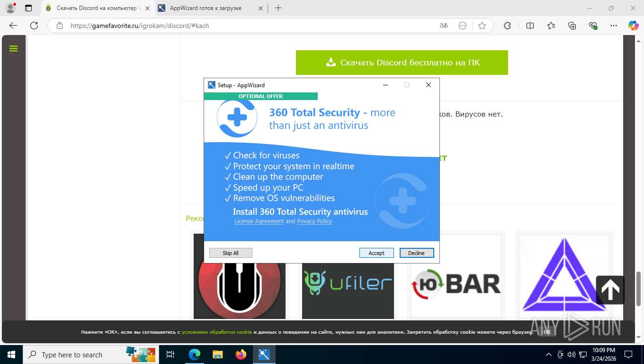Open Task View on the taskbar
The width and height of the screenshot is (644, 364).
click(170, 355)
